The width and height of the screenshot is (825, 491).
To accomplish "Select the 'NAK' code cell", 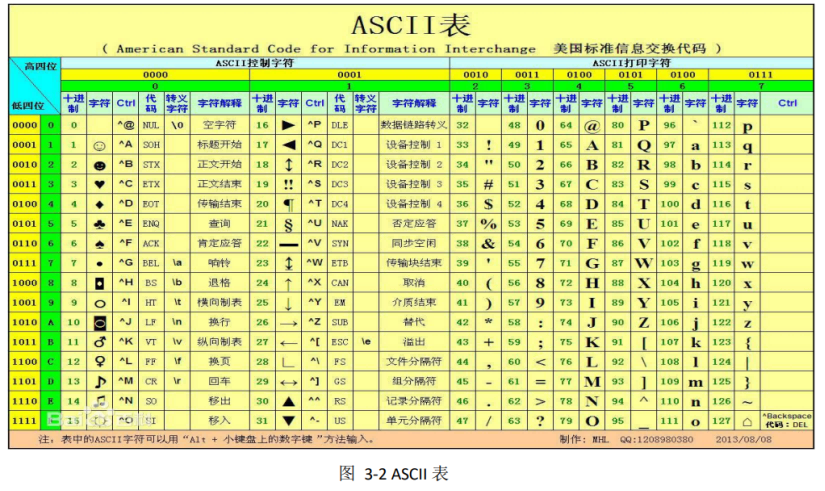I will click(x=339, y=224).
